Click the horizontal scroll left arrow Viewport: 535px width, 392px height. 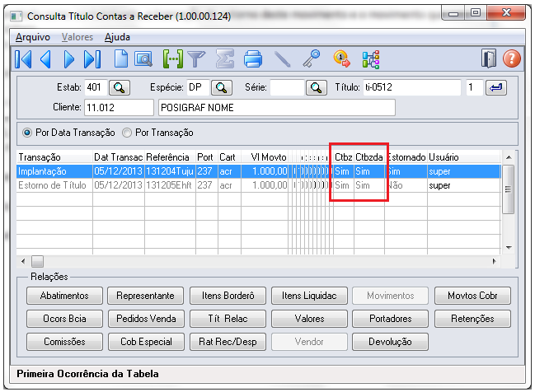pos(23,261)
